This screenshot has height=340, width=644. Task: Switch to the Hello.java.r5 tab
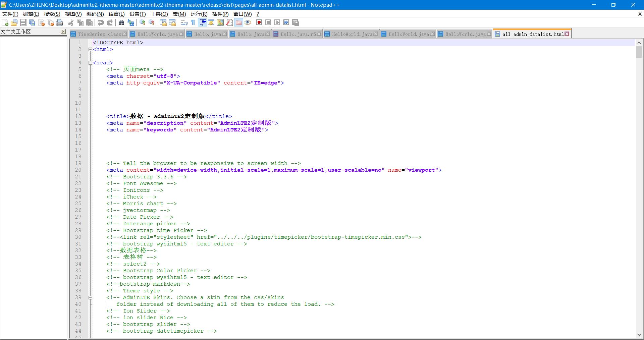[x=298, y=34]
